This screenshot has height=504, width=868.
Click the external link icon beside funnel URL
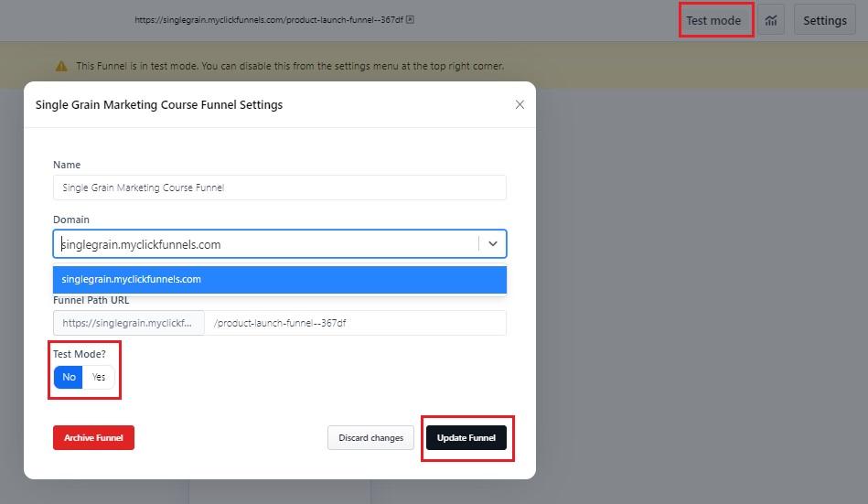point(410,19)
